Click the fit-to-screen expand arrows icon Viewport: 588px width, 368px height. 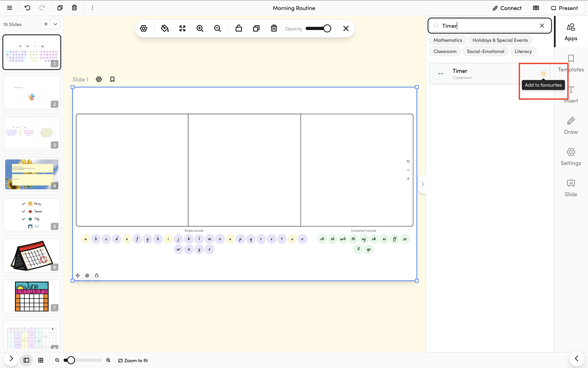coord(182,28)
